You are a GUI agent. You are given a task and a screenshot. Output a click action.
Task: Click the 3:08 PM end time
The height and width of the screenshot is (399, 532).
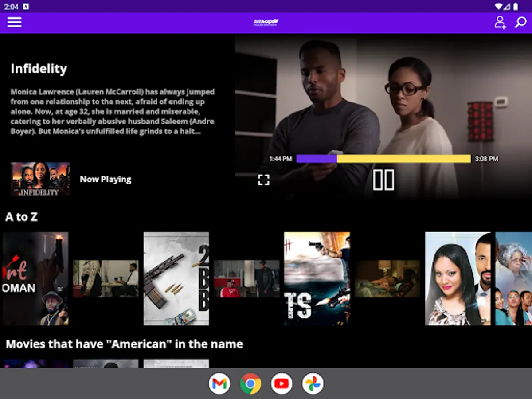486,159
